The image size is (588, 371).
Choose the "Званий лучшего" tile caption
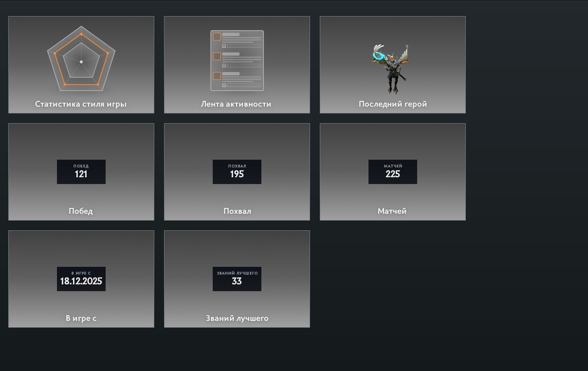pyautogui.click(x=237, y=318)
